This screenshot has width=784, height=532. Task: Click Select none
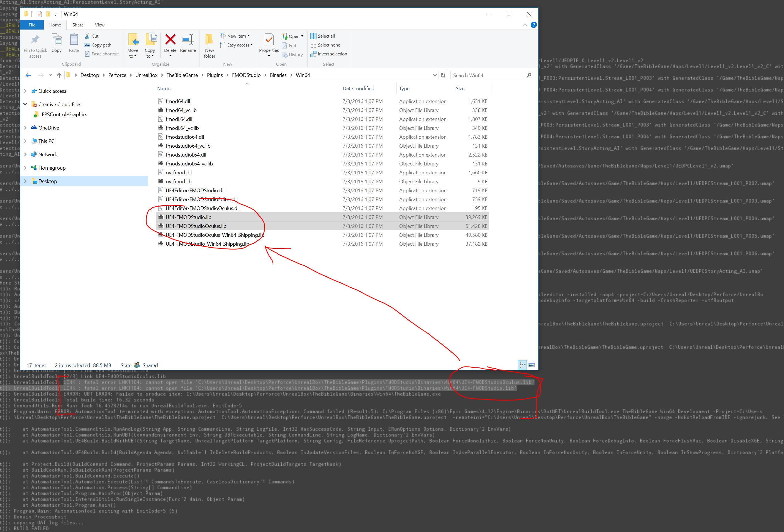[325, 45]
